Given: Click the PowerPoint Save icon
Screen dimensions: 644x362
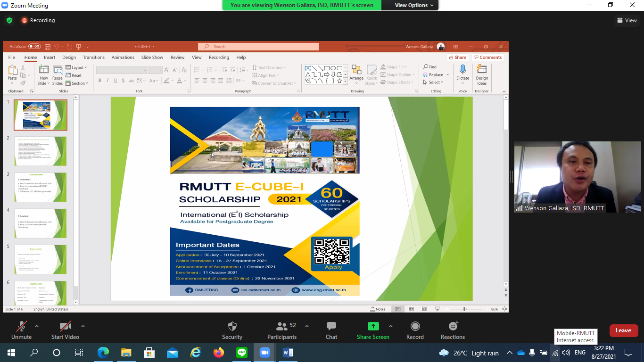Looking at the screenshot, I should pos(48,47).
